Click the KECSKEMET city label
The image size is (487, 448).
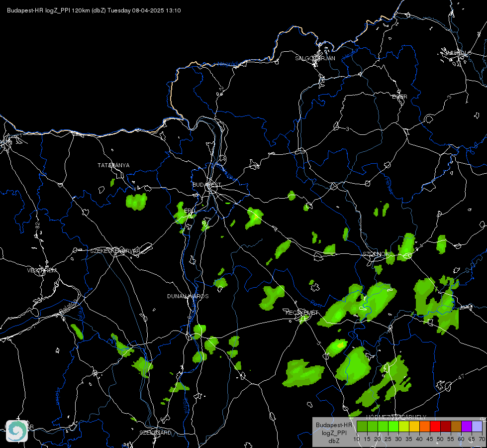(302, 313)
